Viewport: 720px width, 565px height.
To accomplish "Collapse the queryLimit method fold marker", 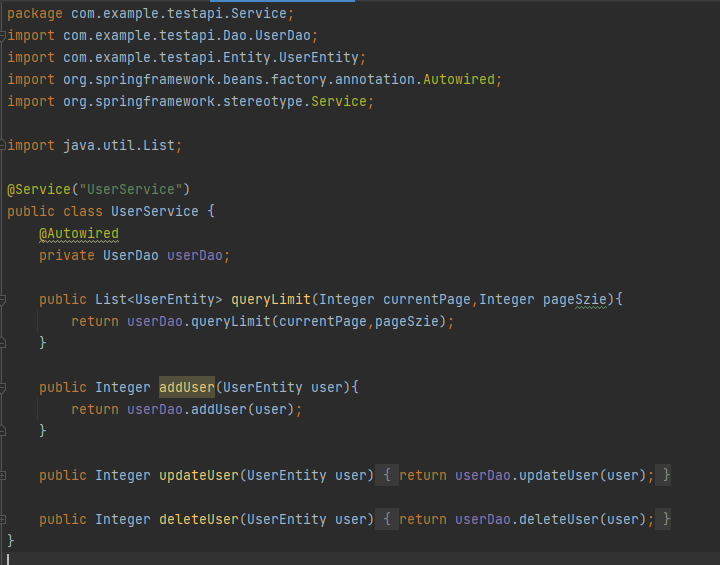I will 5,299.
